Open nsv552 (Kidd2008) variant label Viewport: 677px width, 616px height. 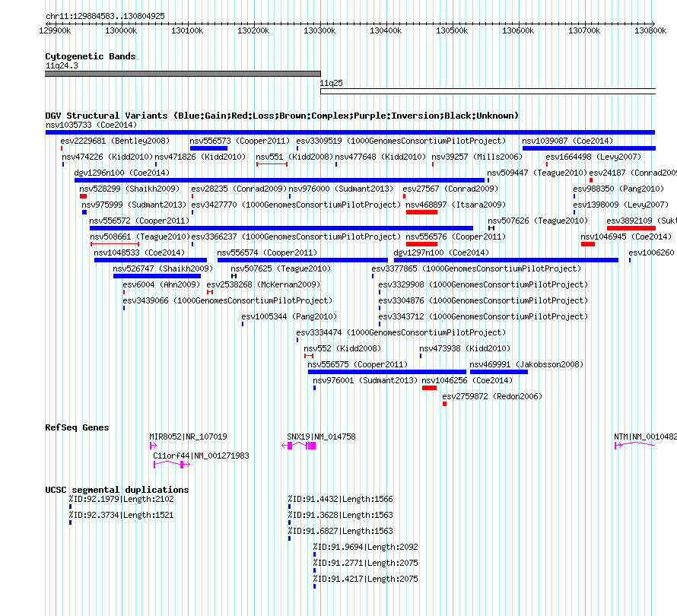coord(342,348)
